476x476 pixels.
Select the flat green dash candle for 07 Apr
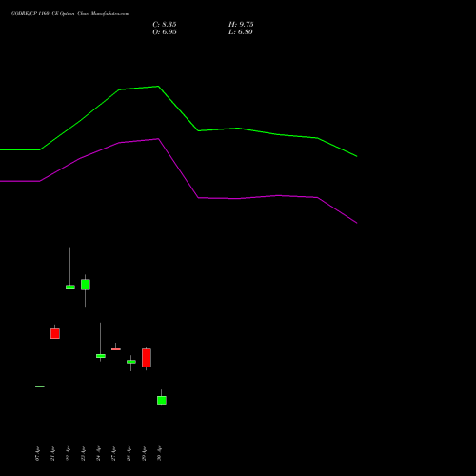[x=40, y=387]
